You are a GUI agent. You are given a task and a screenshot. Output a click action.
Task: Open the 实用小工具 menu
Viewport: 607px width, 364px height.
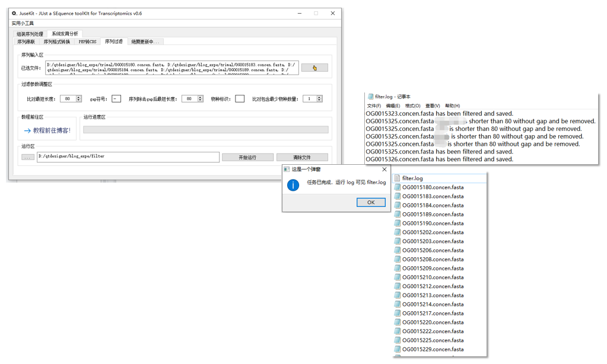23,23
